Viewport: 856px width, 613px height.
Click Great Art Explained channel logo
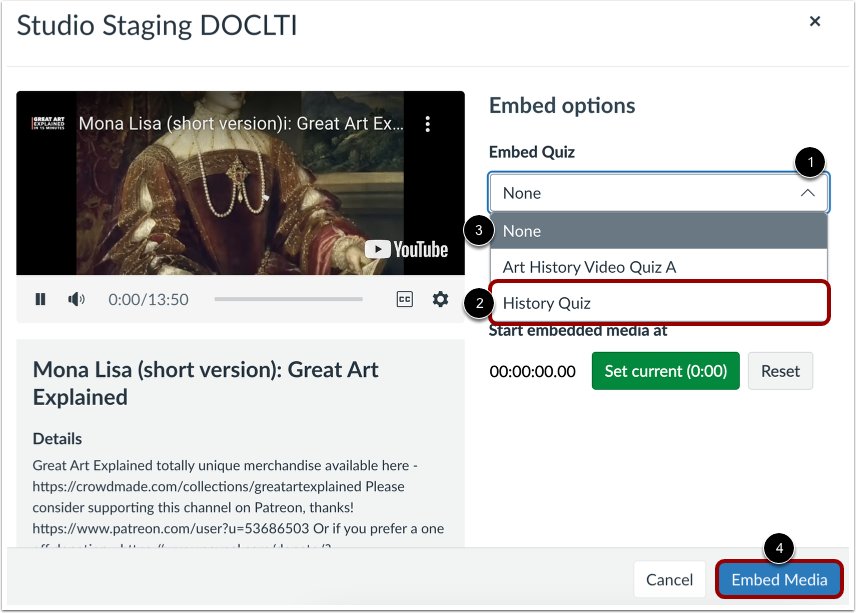pos(49,123)
